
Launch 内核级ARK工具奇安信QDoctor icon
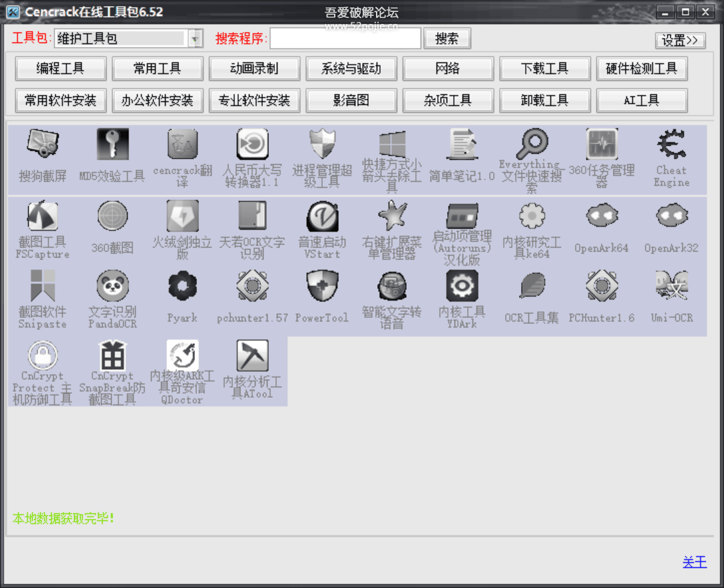(182, 355)
